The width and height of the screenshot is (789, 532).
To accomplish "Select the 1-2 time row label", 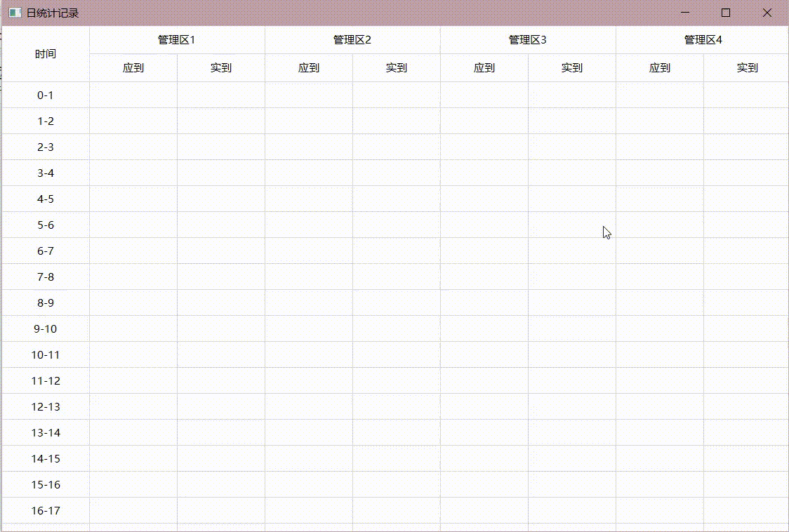I will click(46, 121).
